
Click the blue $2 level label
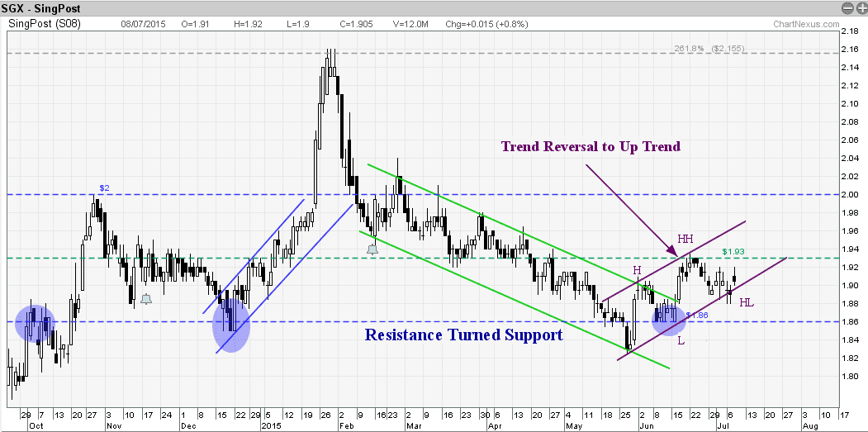pyautogui.click(x=105, y=188)
